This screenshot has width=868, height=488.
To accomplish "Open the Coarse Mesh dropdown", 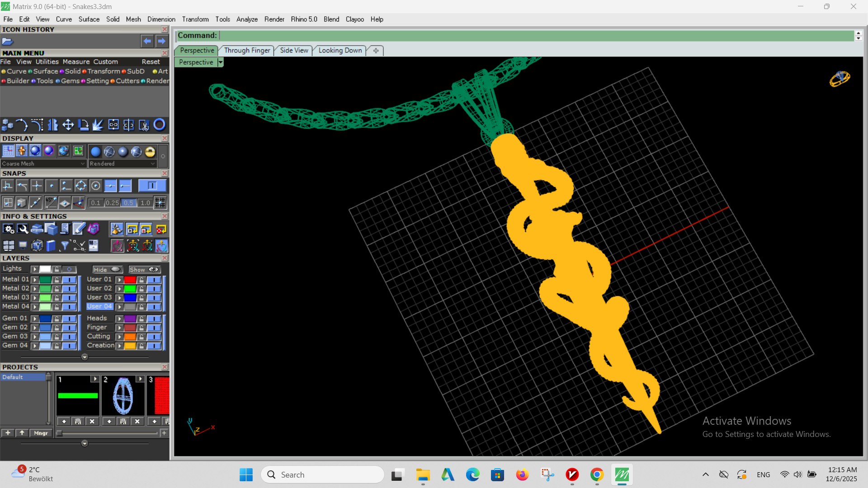I will pyautogui.click(x=43, y=164).
